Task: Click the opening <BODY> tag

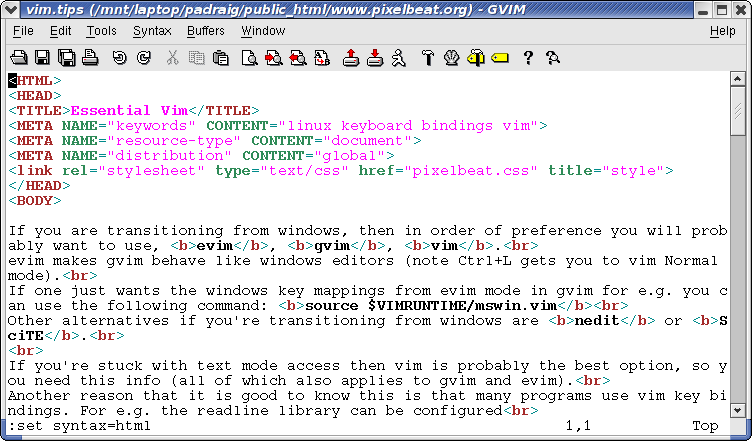Action: coord(35,200)
